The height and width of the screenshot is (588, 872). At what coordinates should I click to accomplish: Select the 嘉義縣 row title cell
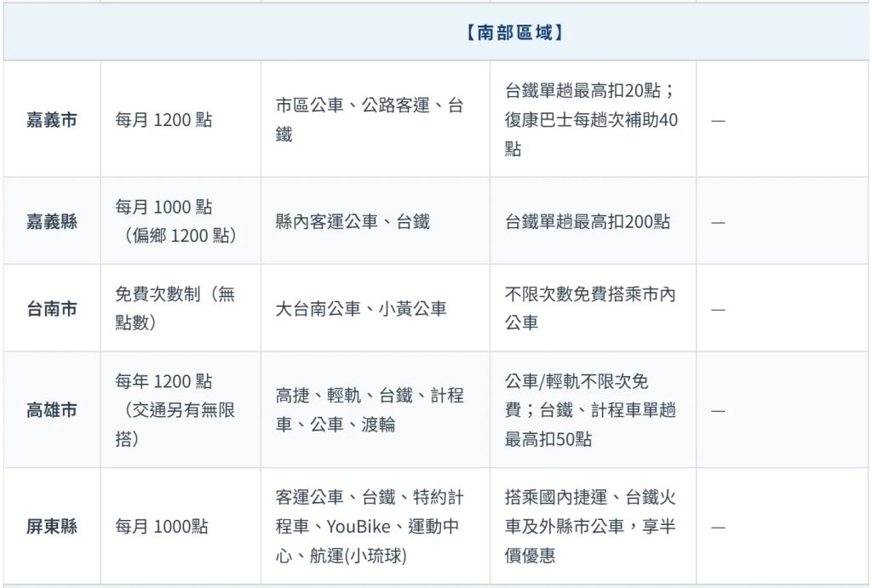(51, 221)
